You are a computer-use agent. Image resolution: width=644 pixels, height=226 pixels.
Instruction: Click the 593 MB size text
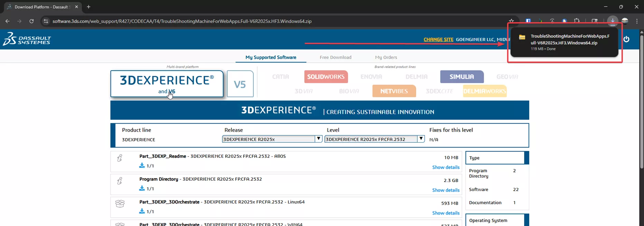pyautogui.click(x=449, y=203)
